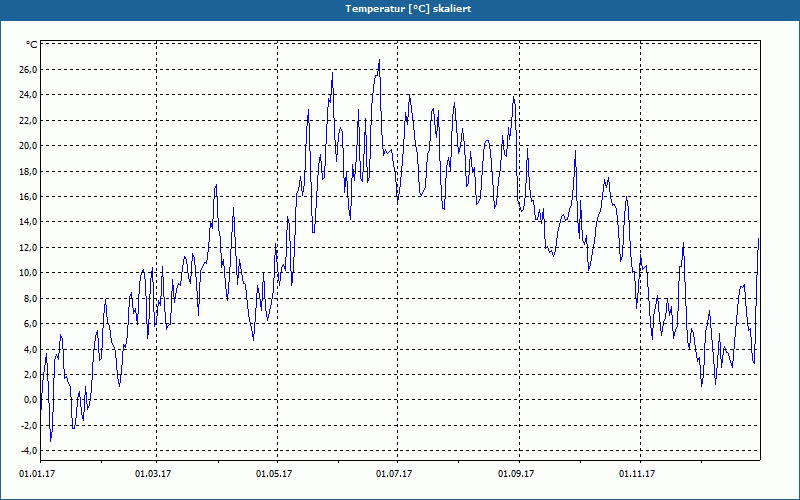This screenshot has width=800, height=500.
Task: Click the 01.09.17 date label
Action: [516, 474]
